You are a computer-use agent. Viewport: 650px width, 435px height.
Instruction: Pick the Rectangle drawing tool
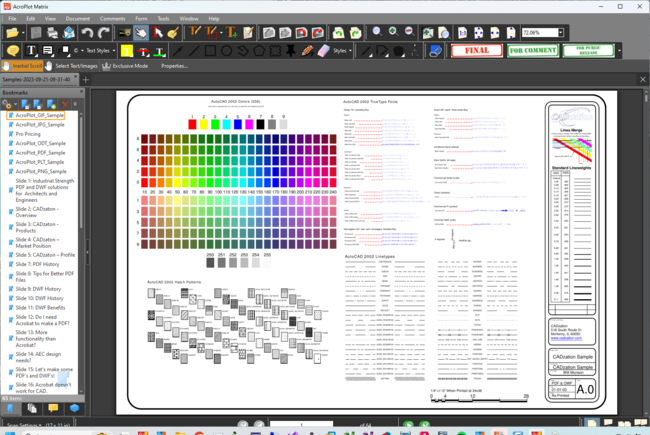pyautogui.click(x=210, y=51)
